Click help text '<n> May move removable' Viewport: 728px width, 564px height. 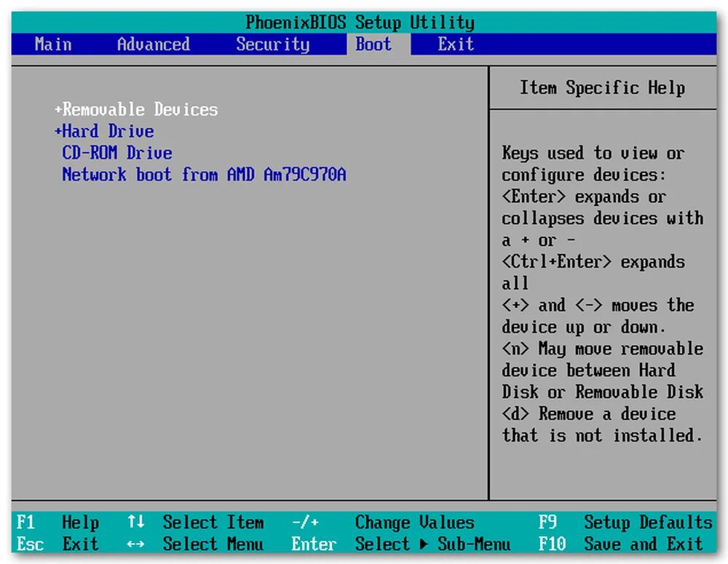point(602,349)
